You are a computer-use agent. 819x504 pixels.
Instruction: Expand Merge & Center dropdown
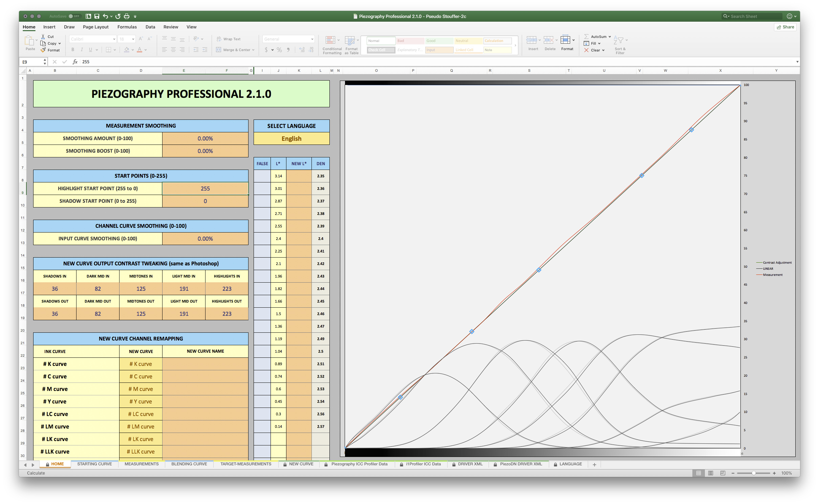[x=253, y=50]
